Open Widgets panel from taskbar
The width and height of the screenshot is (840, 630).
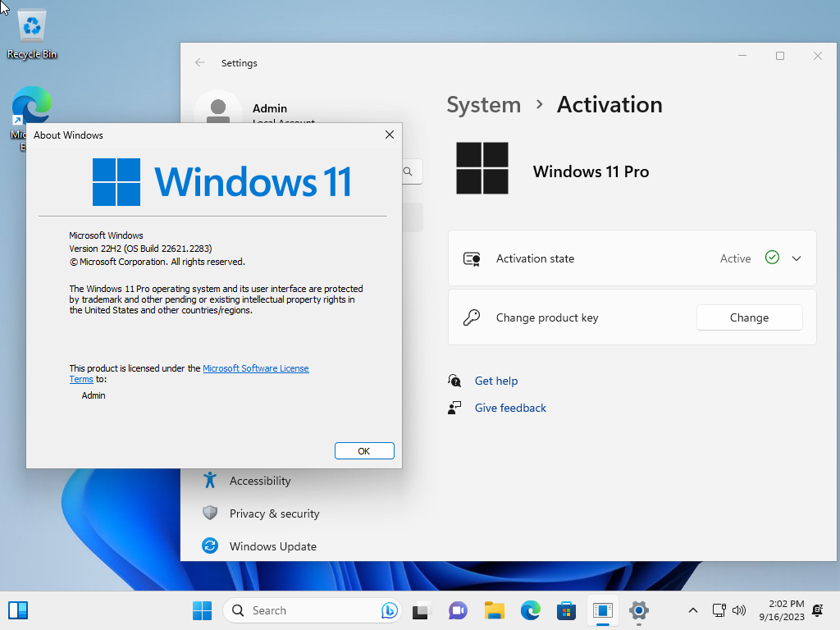point(18,610)
